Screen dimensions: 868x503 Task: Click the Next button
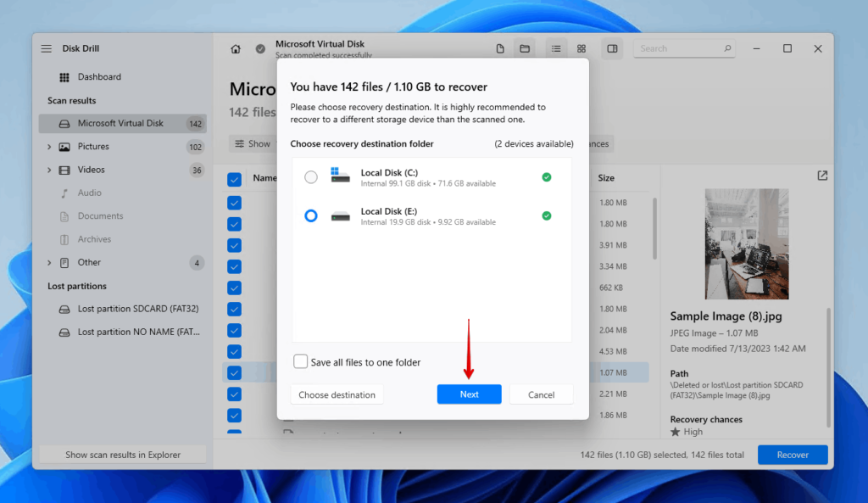[x=469, y=394]
